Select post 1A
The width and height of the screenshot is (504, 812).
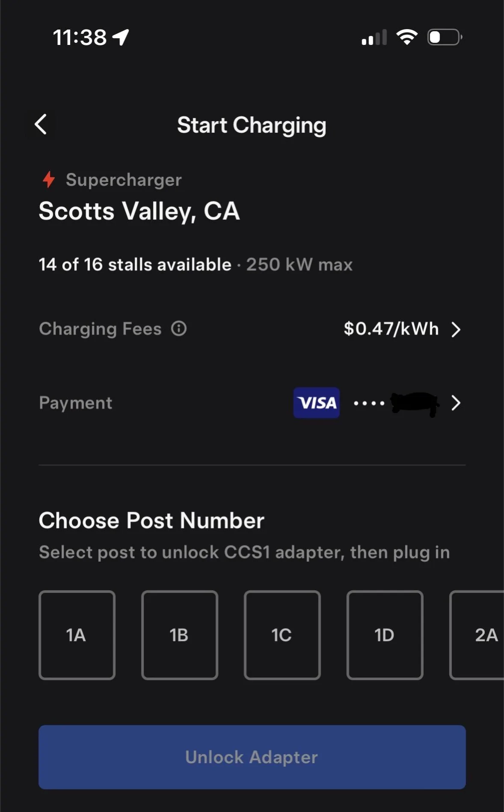tap(77, 635)
